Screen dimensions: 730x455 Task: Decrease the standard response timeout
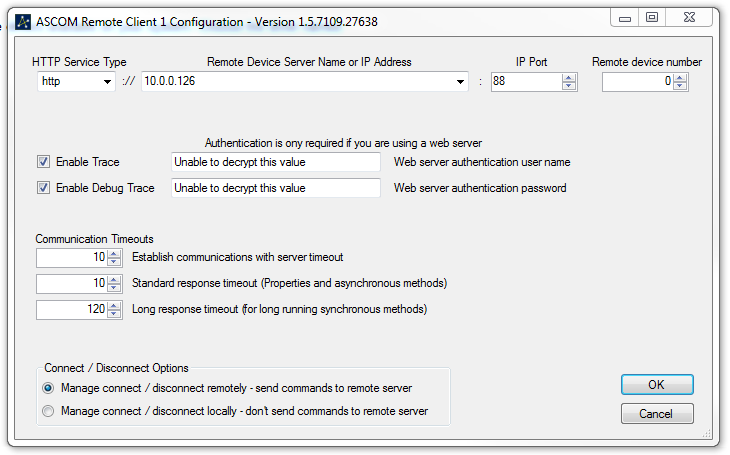coord(114,287)
